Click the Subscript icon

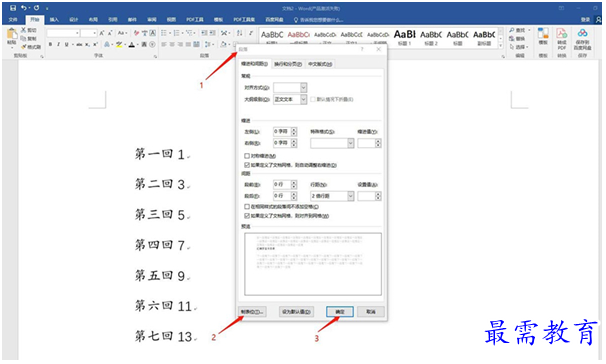pos(88,45)
